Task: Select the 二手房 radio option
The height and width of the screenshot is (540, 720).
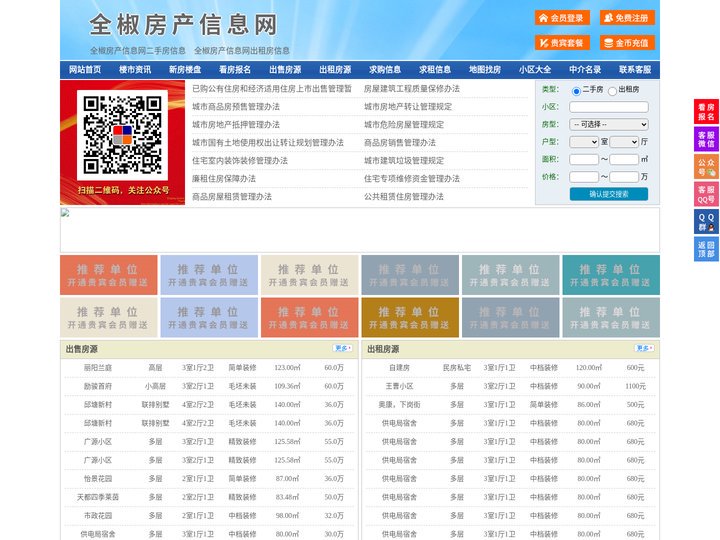Action: coord(576,91)
